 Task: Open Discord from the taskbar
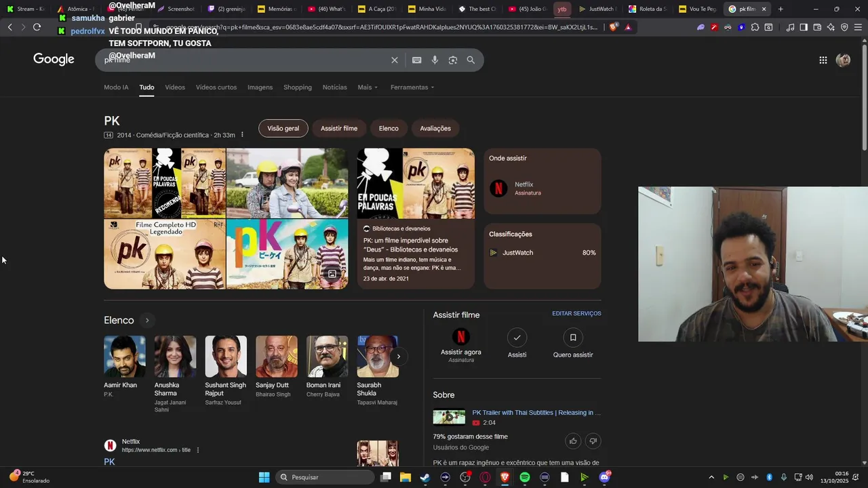[x=604, y=477]
